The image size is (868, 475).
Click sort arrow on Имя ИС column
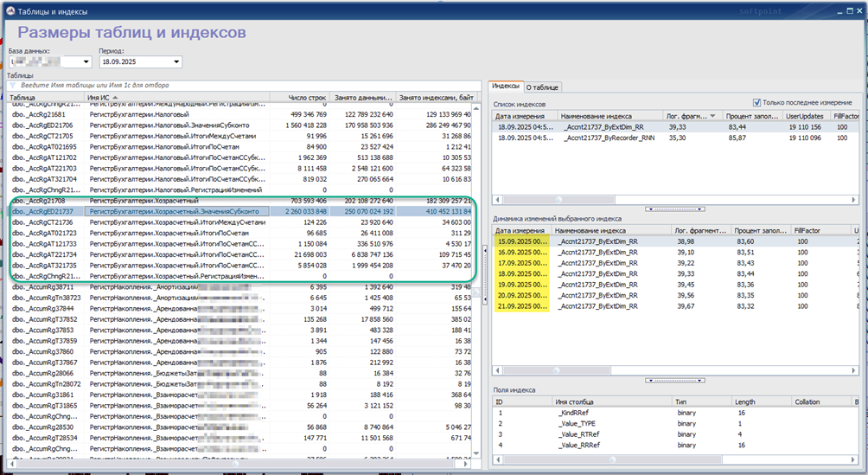pyautogui.click(x=115, y=97)
